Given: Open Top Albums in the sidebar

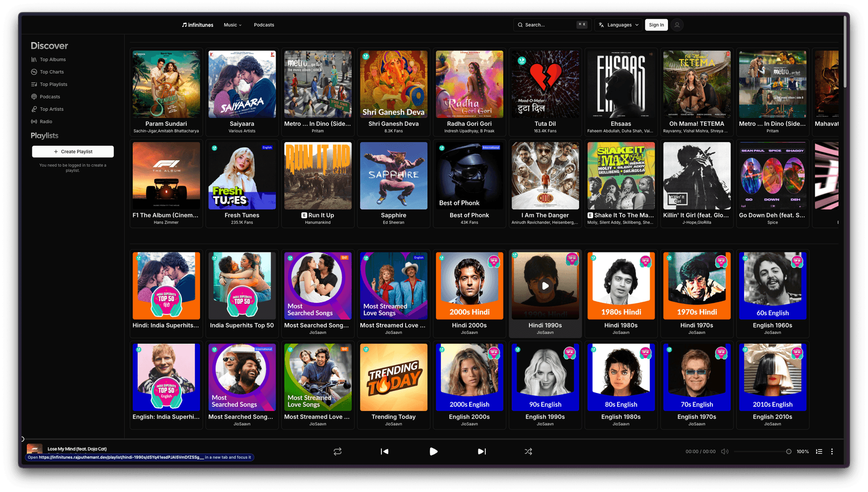Looking at the screenshot, I should 48,60.
